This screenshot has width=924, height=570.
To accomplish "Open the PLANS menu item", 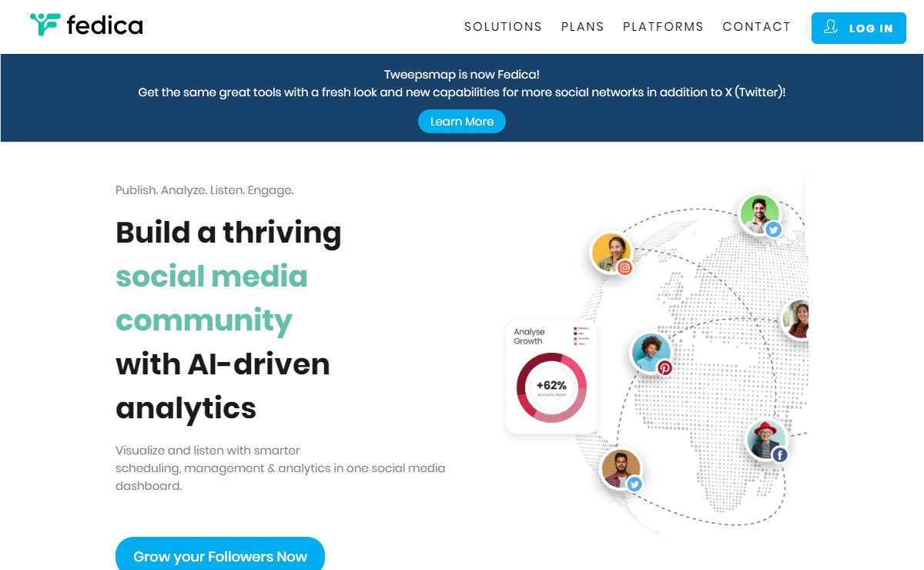I will (x=582, y=27).
